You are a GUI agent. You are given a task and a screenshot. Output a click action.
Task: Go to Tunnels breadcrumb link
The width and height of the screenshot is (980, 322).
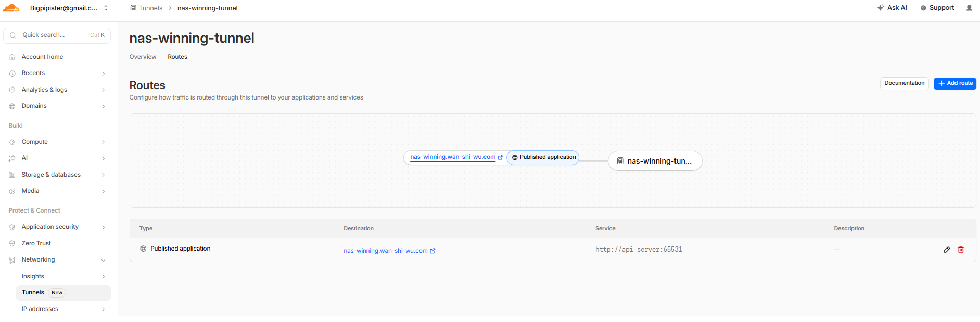click(150, 8)
